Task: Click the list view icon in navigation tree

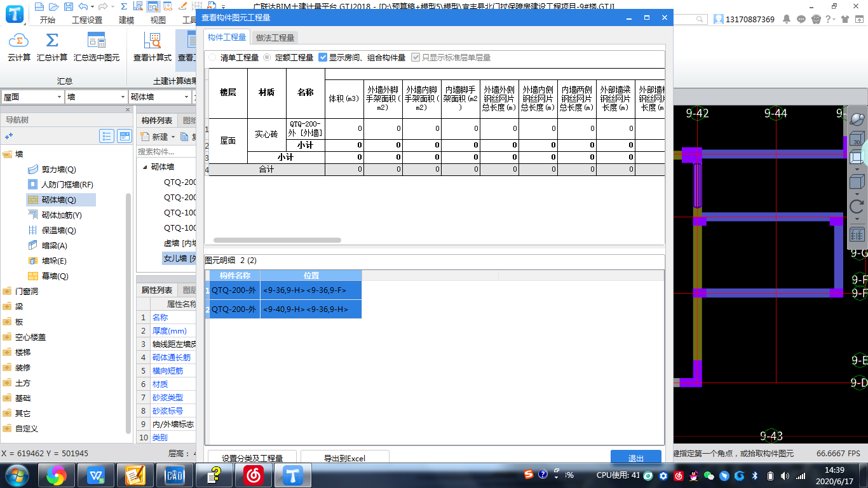Action: point(107,136)
